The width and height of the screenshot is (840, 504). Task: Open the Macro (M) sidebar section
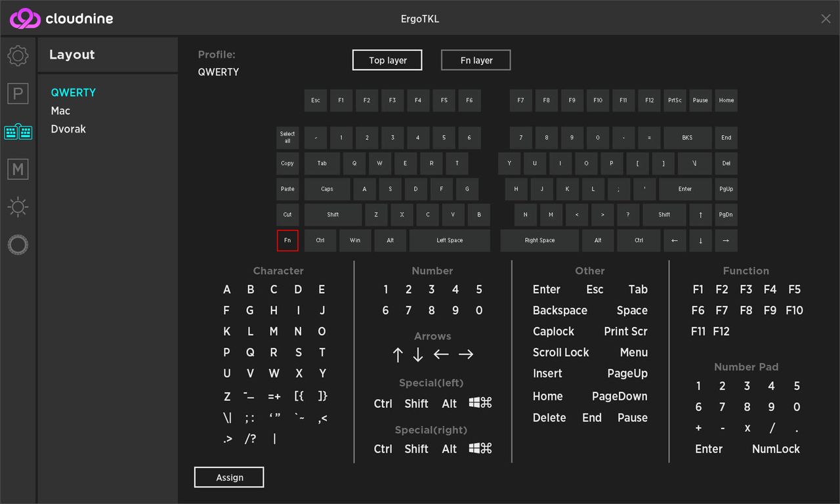[x=18, y=169]
